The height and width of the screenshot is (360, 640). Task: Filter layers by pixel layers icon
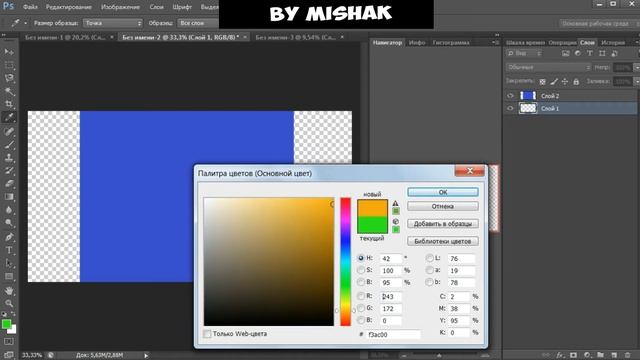565,53
